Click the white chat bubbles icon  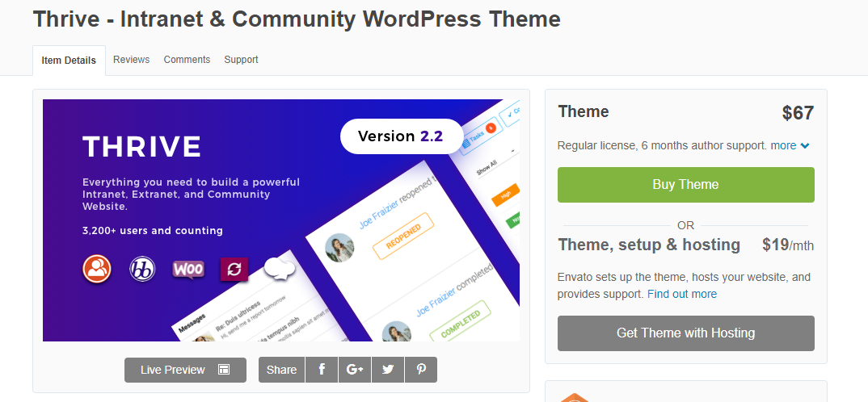[280, 269]
